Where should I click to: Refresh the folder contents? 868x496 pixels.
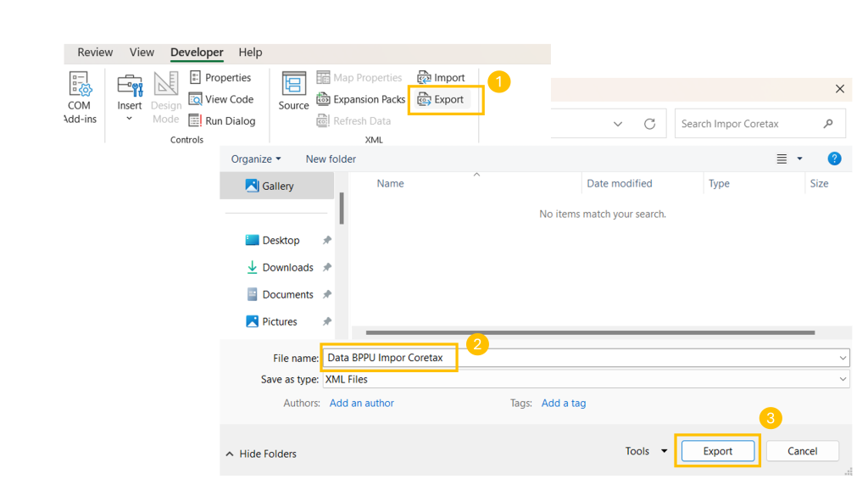(x=649, y=124)
